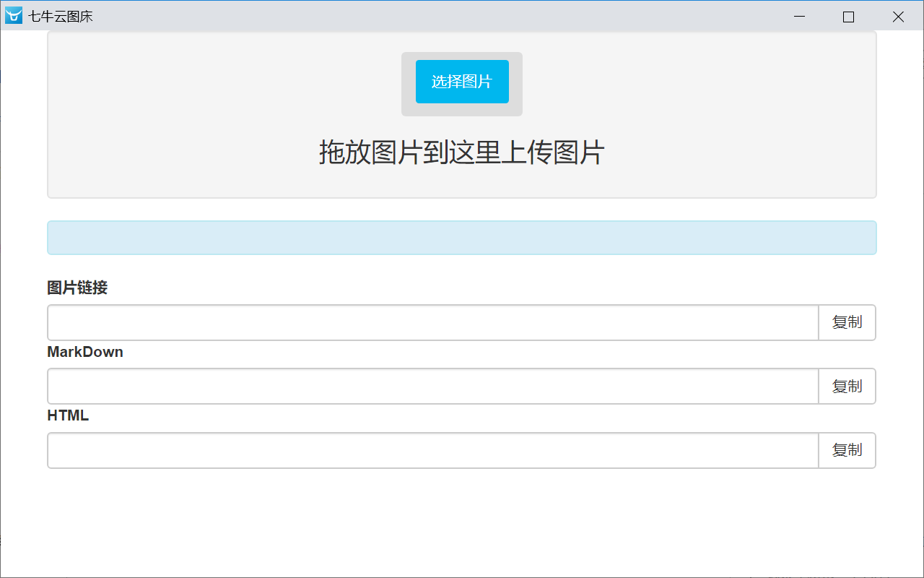Copy the 图片链接 field with 复制
Viewport: 924px width, 578px height.
(x=847, y=322)
